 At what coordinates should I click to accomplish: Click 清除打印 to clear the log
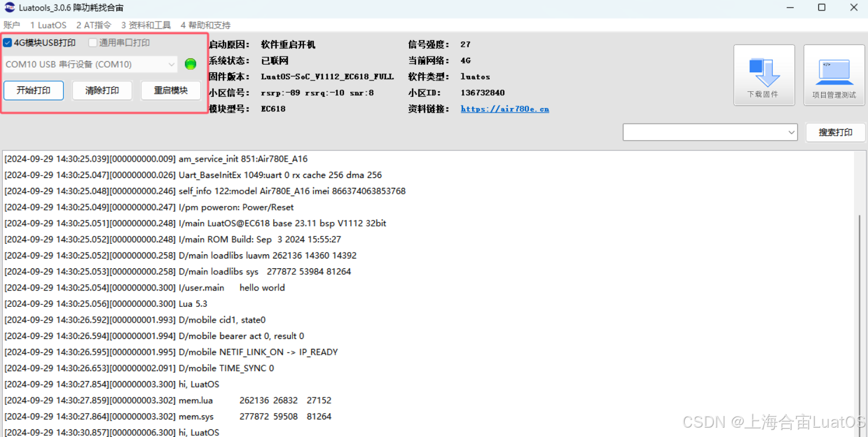pos(102,90)
